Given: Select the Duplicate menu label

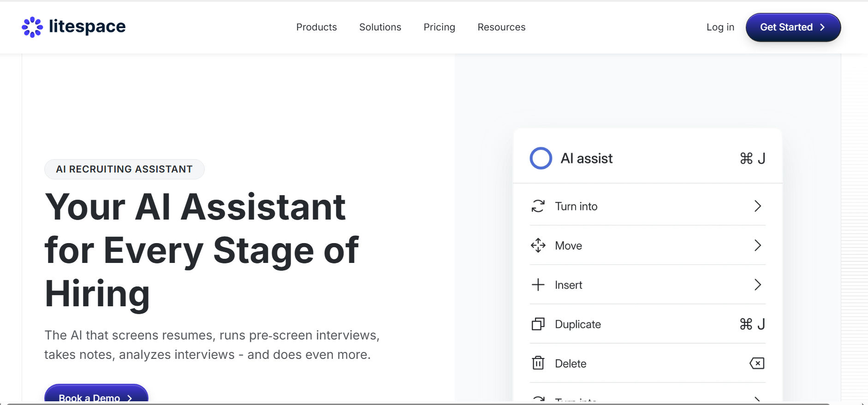Looking at the screenshot, I should point(578,324).
